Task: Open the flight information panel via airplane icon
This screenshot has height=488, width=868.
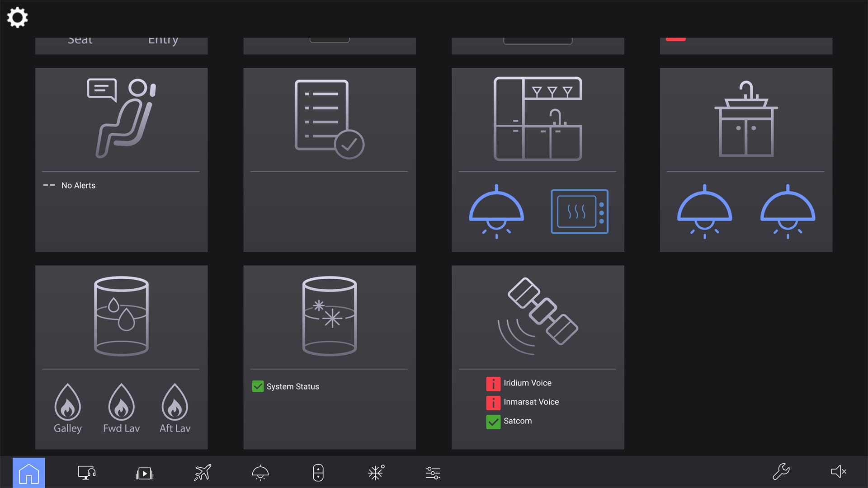Action: 202,473
